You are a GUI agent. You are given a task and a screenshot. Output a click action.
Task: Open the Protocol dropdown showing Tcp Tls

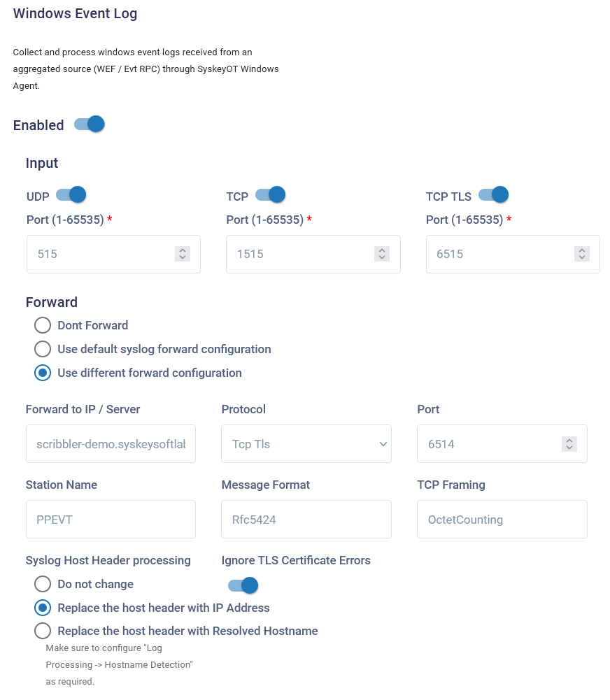click(306, 444)
